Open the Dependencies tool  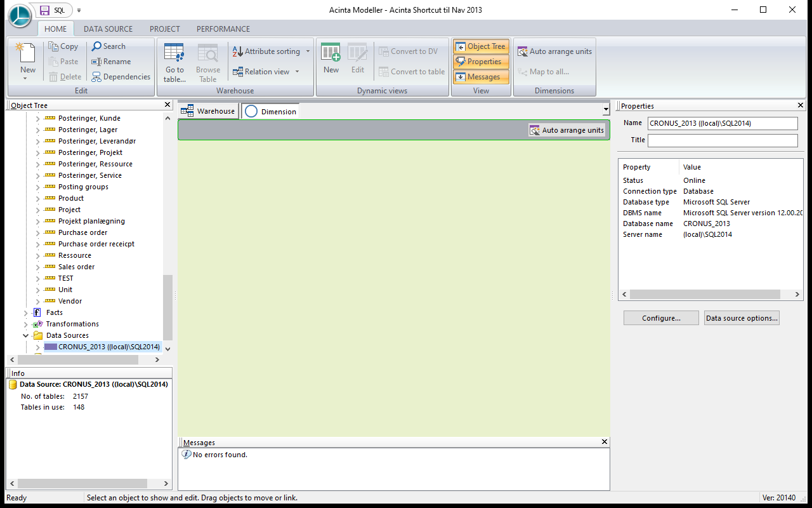click(96, 77)
